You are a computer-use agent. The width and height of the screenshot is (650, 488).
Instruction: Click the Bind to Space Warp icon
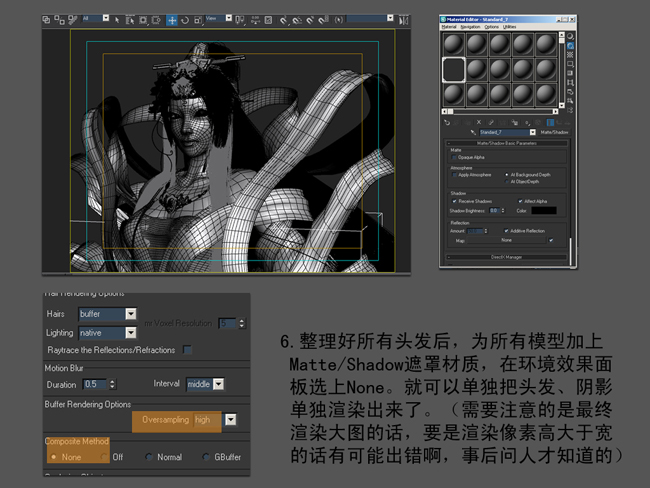(72, 20)
